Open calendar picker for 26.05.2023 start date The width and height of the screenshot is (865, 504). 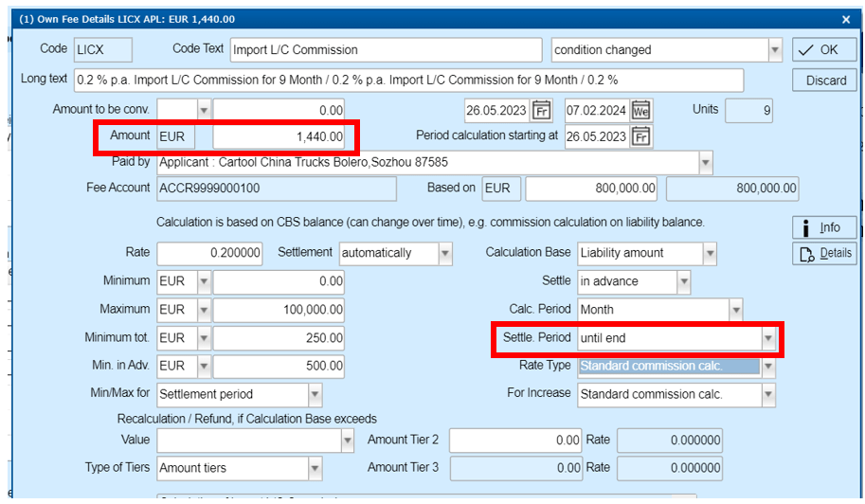[541, 110]
